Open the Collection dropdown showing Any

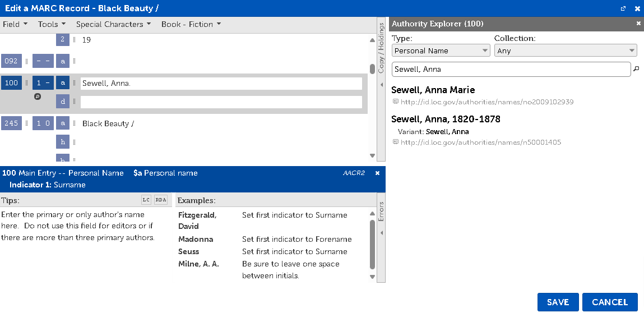(x=565, y=50)
